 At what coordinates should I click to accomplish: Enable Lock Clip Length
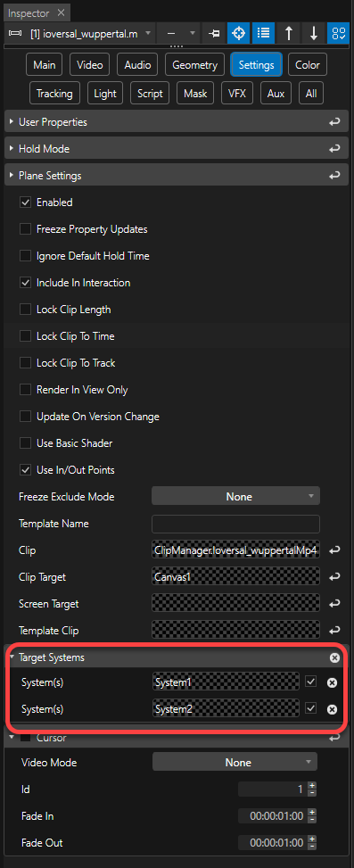click(x=26, y=310)
